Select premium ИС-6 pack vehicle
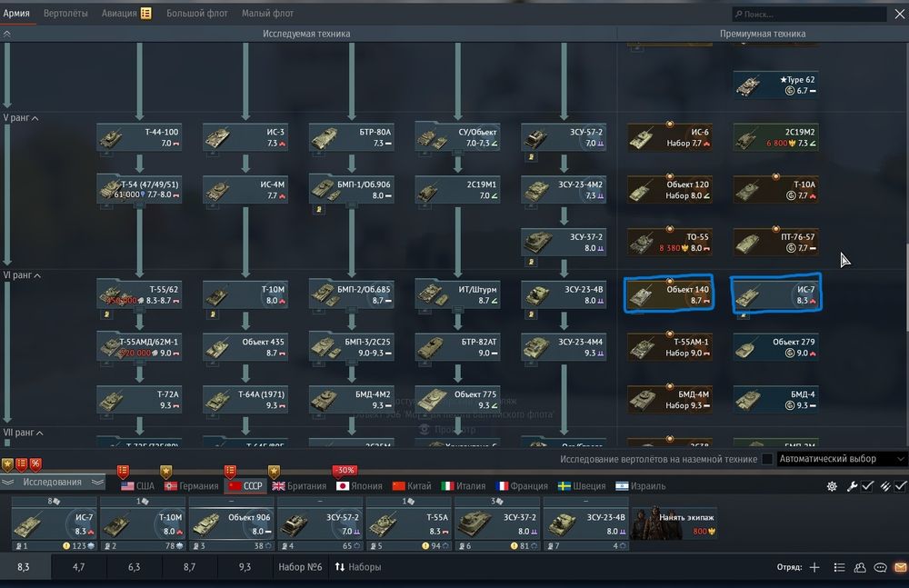The image size is (909, 588). [670, 137]
